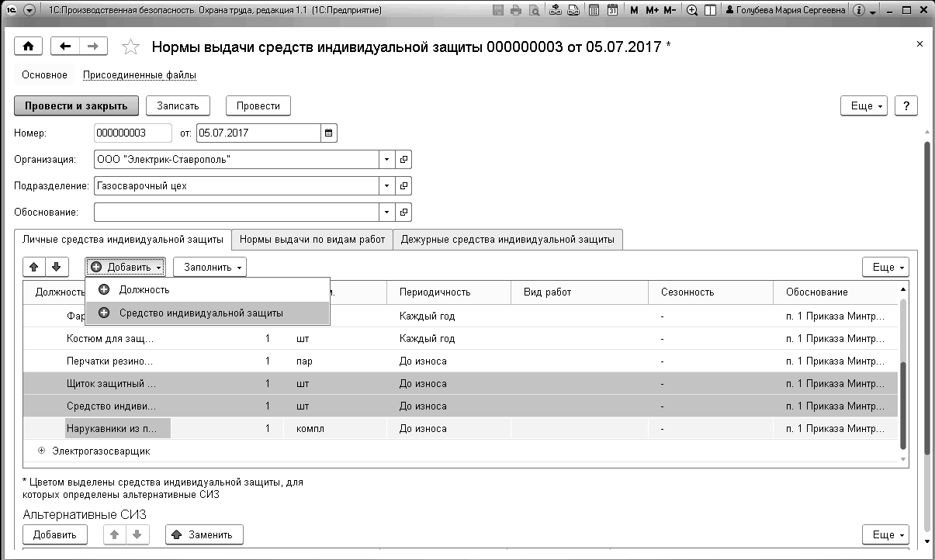Move row up in main table

pyautogui.click(x=34, y=267)
